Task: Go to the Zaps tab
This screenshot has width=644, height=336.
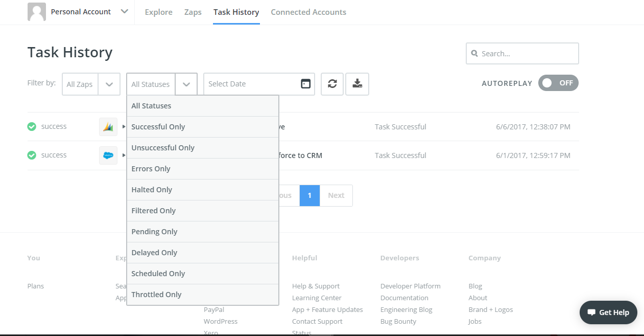Action: pyautogui.click(x=193, y=12)
